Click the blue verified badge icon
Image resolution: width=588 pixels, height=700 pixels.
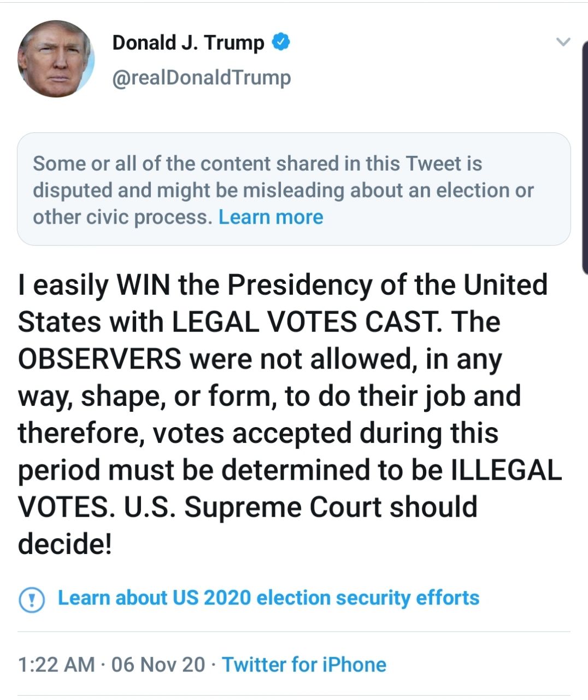click(x=280, y=42)
